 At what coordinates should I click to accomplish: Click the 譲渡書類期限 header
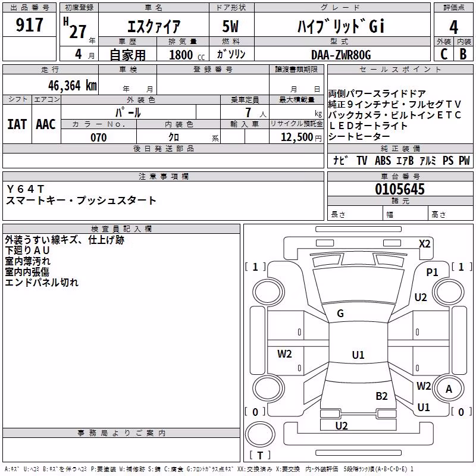click(296, 69)
